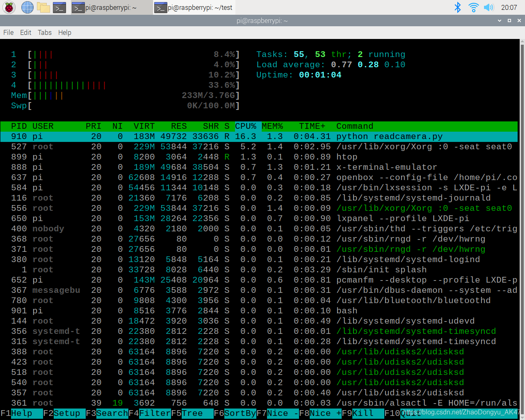The image size is (525, 420).
Task: Click F3 Search in htop footer
Action: coord(107,413)
